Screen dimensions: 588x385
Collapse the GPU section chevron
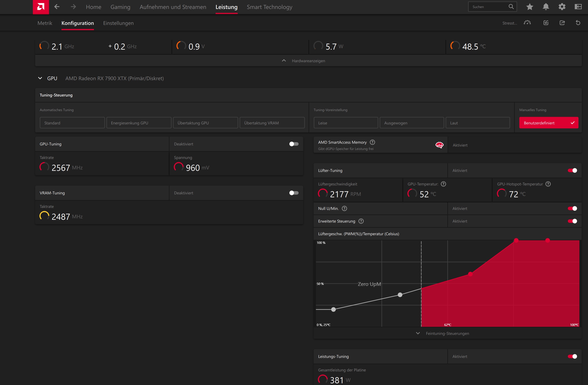[40, 78]
